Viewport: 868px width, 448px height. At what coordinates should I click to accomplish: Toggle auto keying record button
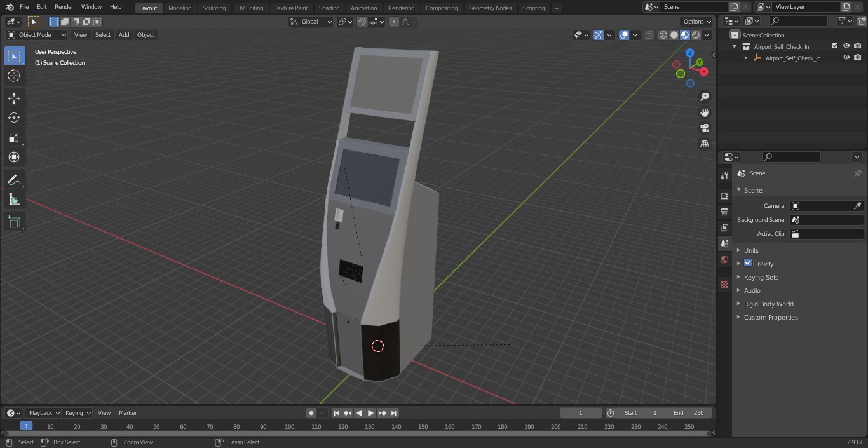(311, 413)
